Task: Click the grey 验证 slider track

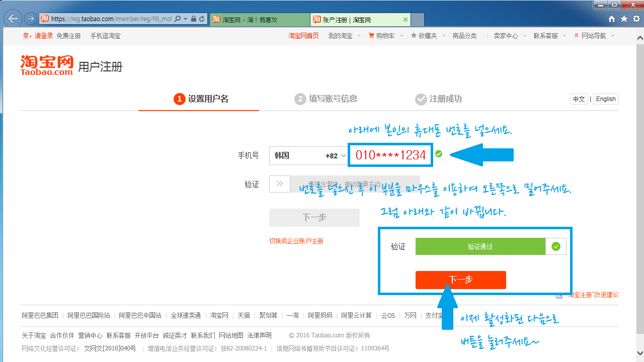Action: (x=355, y=184)
